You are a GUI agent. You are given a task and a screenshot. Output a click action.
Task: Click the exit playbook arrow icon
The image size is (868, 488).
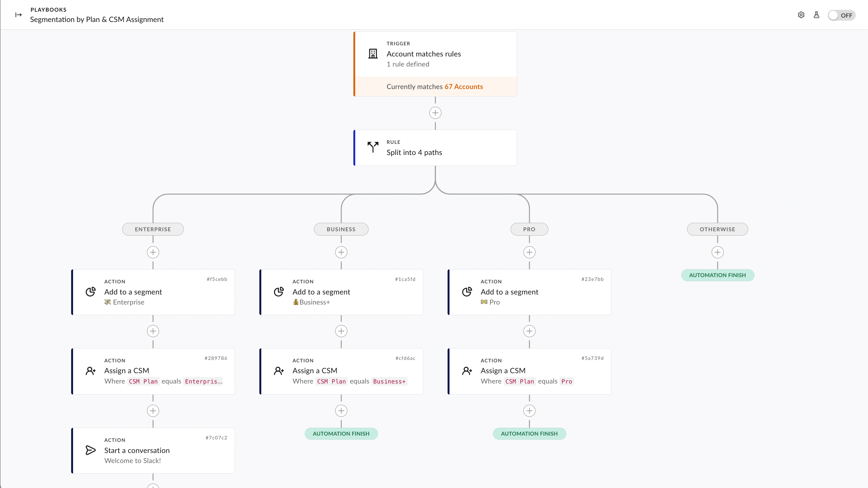18,15
